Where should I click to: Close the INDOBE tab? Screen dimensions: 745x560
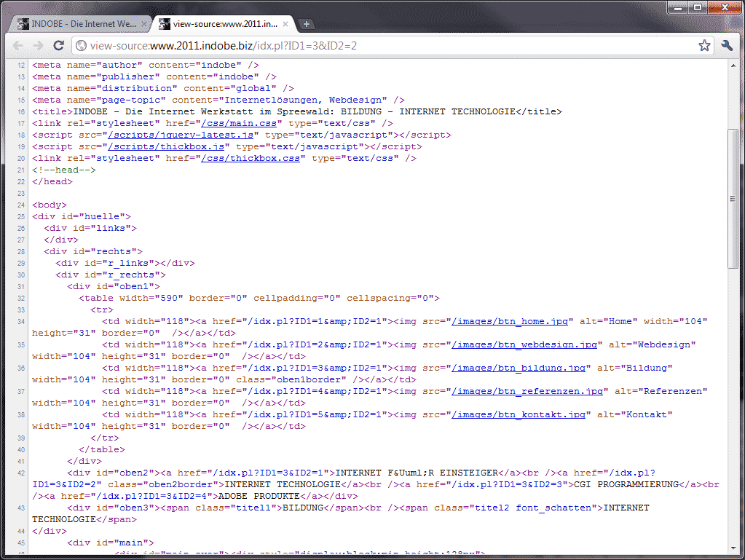tap(144, 24)
